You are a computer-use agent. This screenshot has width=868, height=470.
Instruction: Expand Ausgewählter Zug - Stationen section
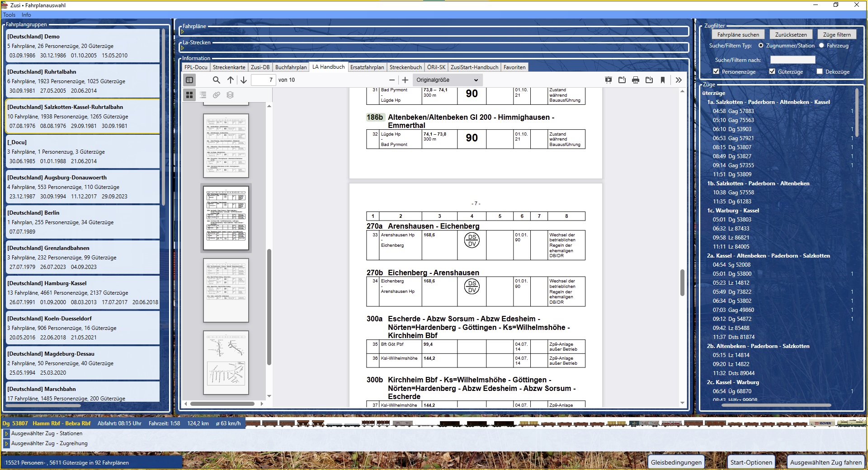tap(6, 433)
